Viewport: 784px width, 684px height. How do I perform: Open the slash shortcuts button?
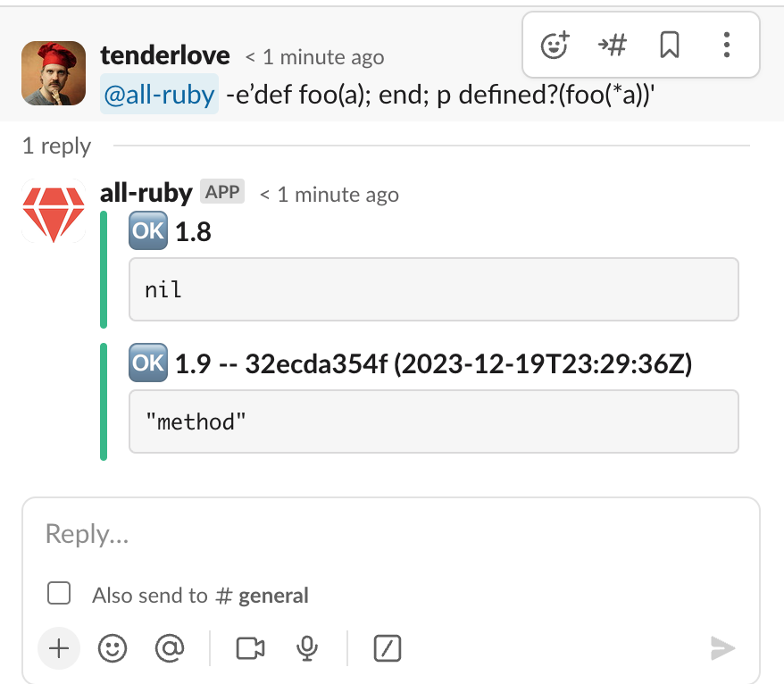pos(388,648)
